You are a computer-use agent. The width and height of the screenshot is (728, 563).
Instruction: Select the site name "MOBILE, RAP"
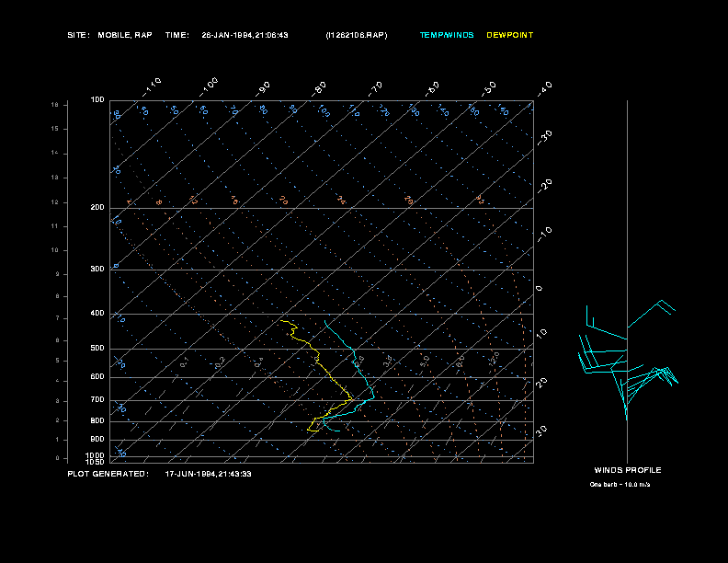125,35
